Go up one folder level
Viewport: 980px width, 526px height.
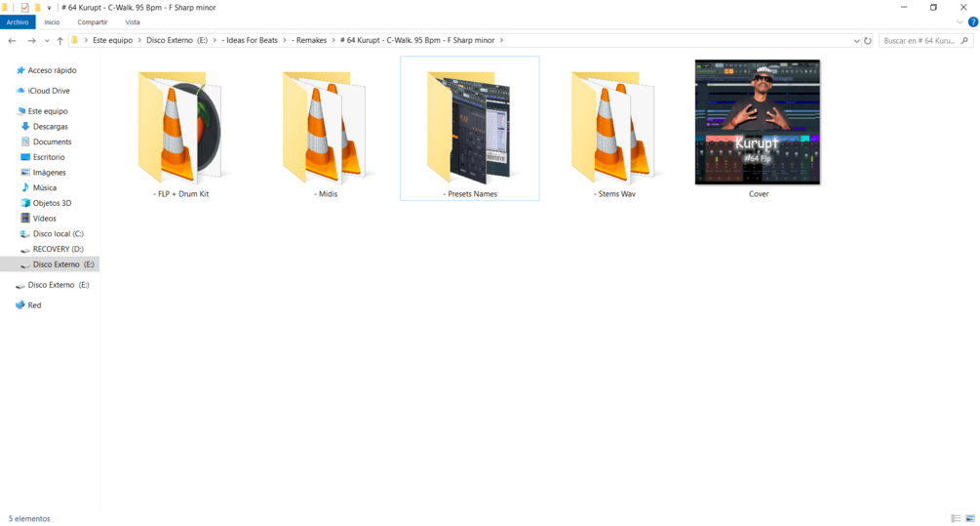[x=60, y=41]
